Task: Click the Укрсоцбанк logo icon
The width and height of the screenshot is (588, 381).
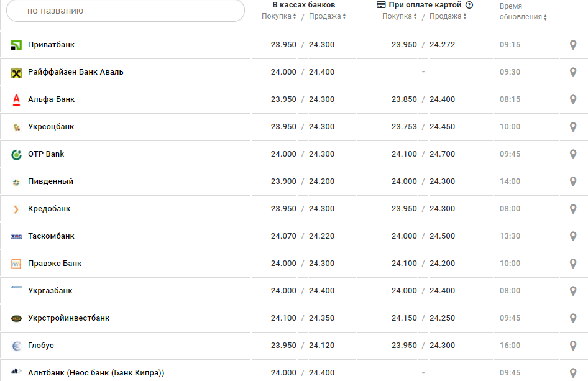Action: point(17,127)
